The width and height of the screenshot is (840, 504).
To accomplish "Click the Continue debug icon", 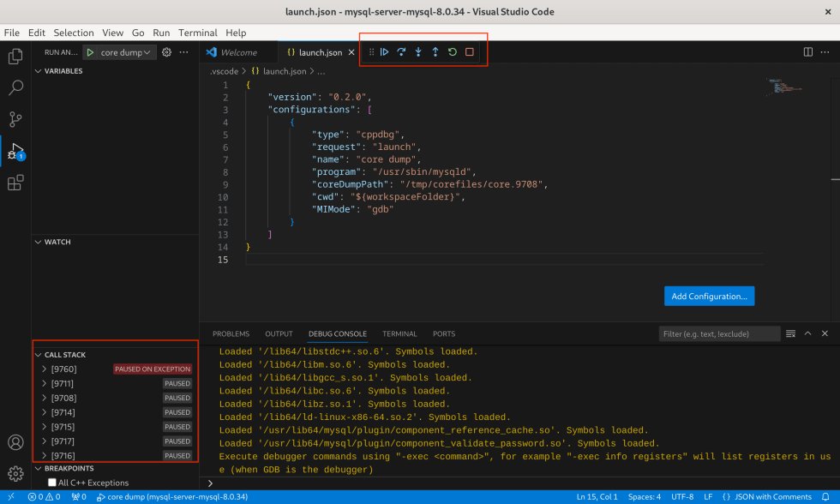I will (x=386, y=51).
